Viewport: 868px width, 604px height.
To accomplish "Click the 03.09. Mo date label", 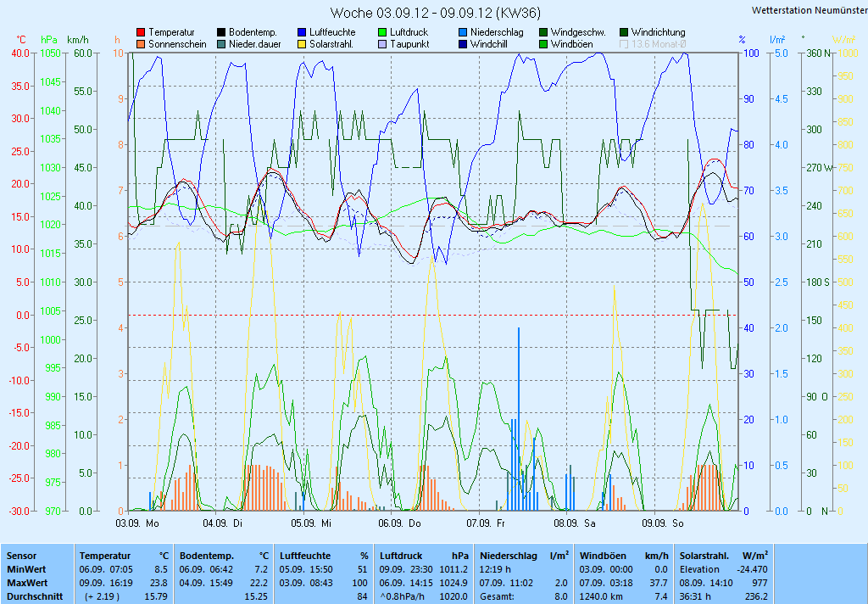I will [137, 523].
